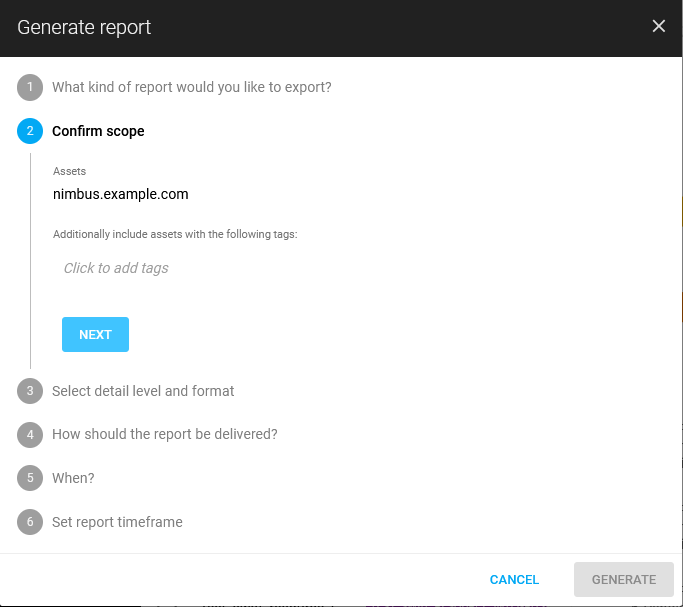The image size is (683, 607).
Task: Click the step 5 number circle
Action: pyautogui.click(x=30, y=478)
